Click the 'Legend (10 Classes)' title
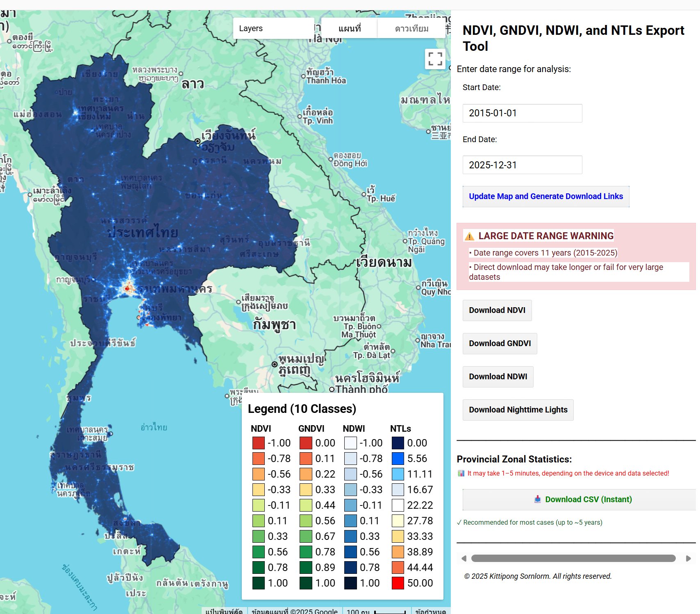This screenshot has width=700, height=614. coord(302,409)
